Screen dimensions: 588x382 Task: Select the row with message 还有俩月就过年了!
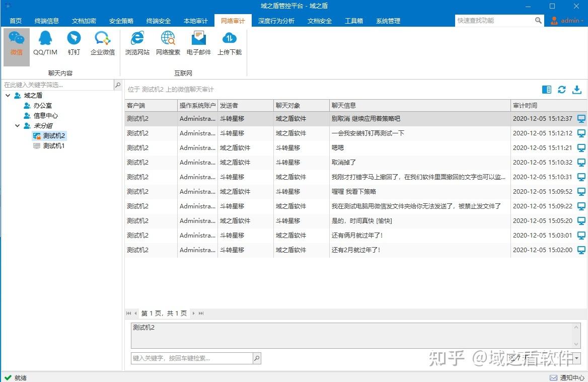[355, 236]
